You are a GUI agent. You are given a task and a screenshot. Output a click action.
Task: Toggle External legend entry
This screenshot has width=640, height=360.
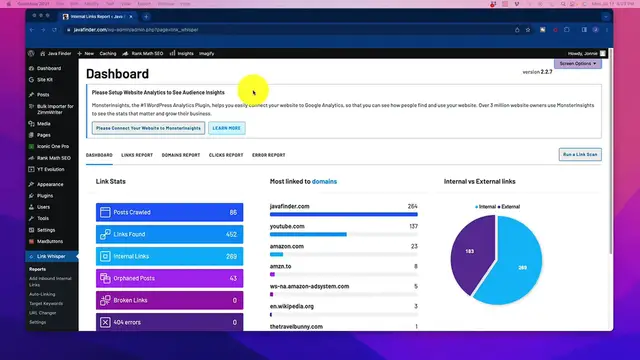(x=509, y=207)
